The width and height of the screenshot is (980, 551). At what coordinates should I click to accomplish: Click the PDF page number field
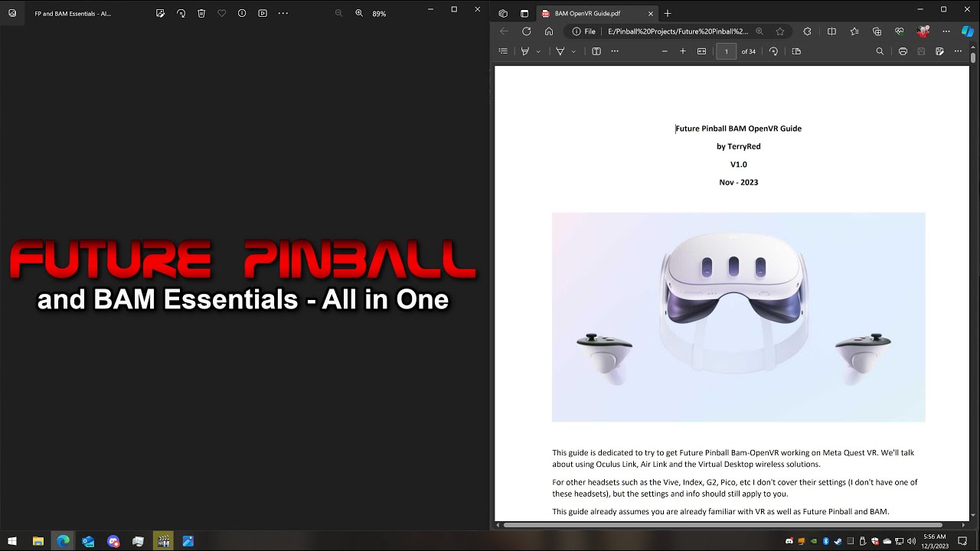pos(727,51)
